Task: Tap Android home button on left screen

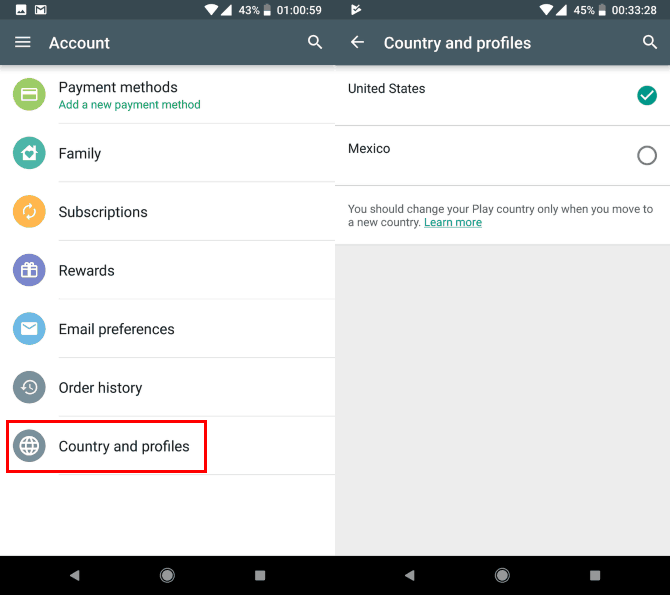Action: (167, 575)
